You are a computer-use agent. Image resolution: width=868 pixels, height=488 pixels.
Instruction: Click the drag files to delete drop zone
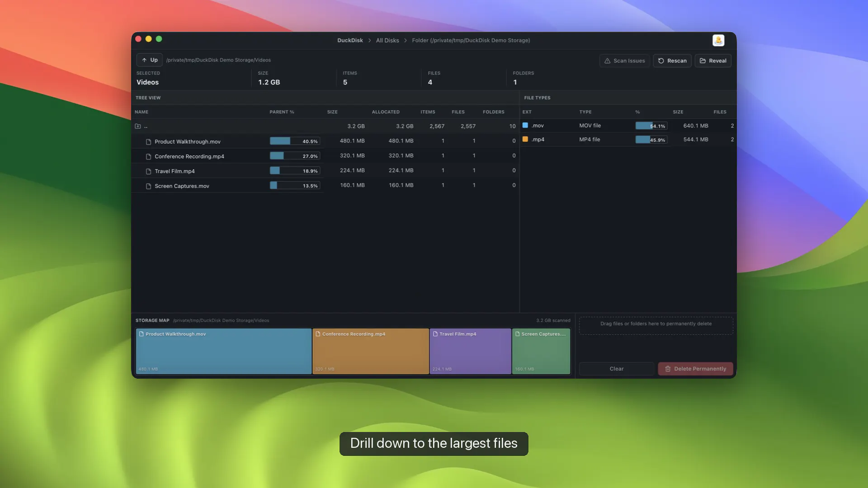[x=656, y=326]
